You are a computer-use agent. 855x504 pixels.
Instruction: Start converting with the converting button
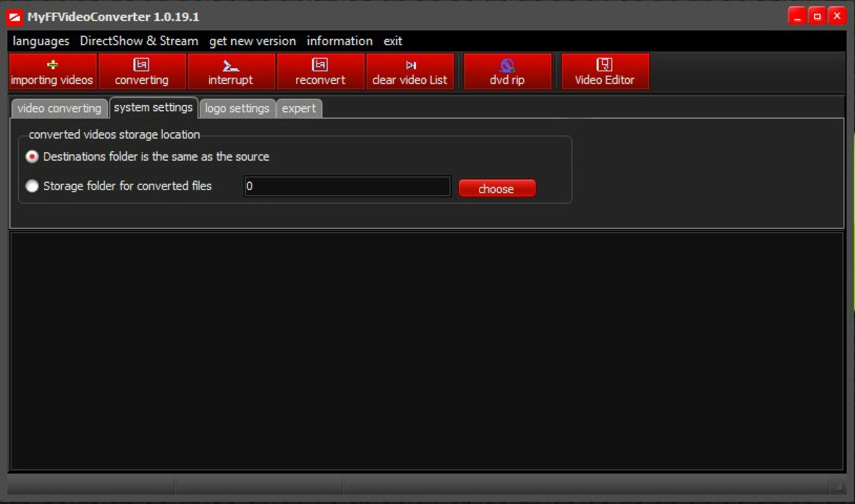click(x=142, y=71)
